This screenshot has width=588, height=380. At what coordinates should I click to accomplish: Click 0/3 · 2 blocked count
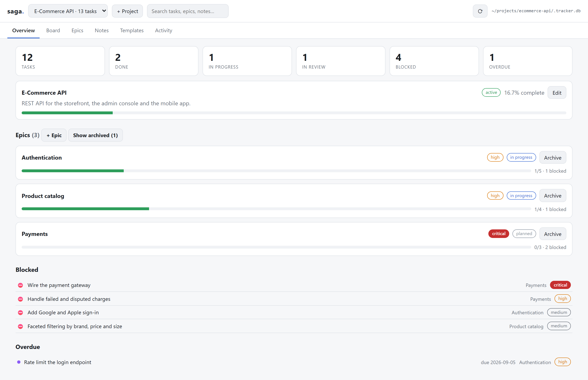[x=550, y=247]
